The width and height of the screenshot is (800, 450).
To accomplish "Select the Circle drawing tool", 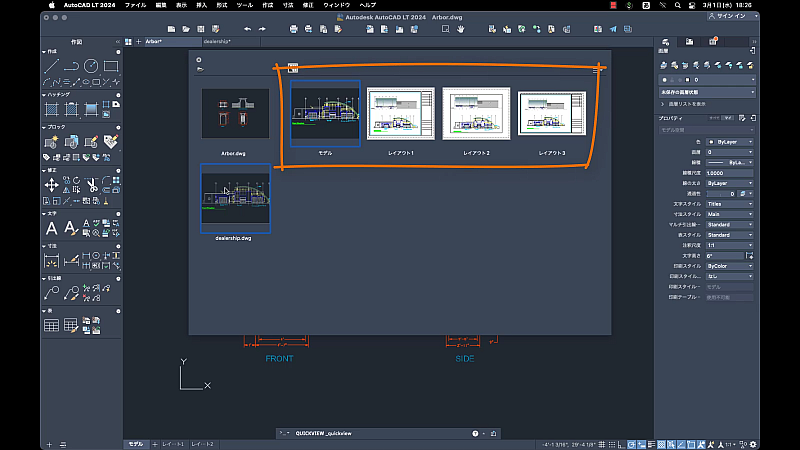I will (91, 66).
